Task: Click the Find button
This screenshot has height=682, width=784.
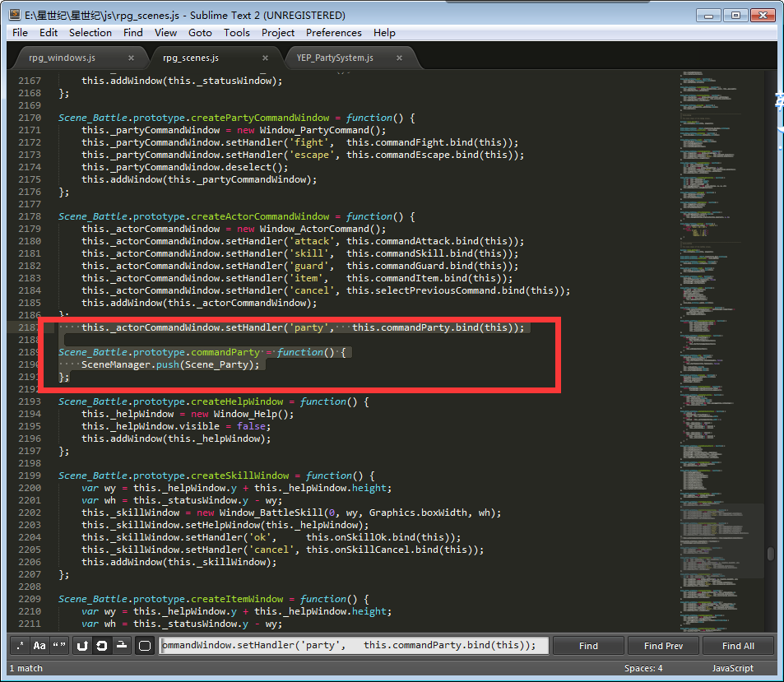Action: point(588,646)
